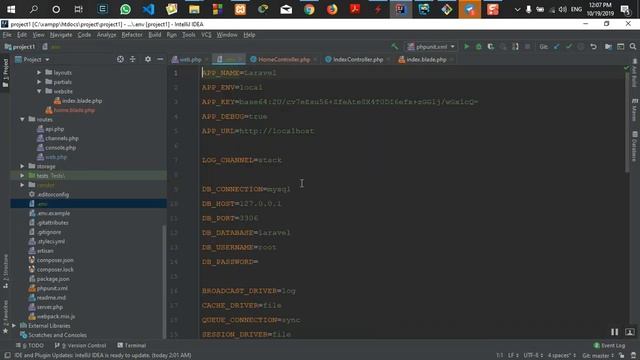The height and width of the screenshot is (360, 640).
Task: Click the APP_DEBUG=true line
Action: [234, 116]
